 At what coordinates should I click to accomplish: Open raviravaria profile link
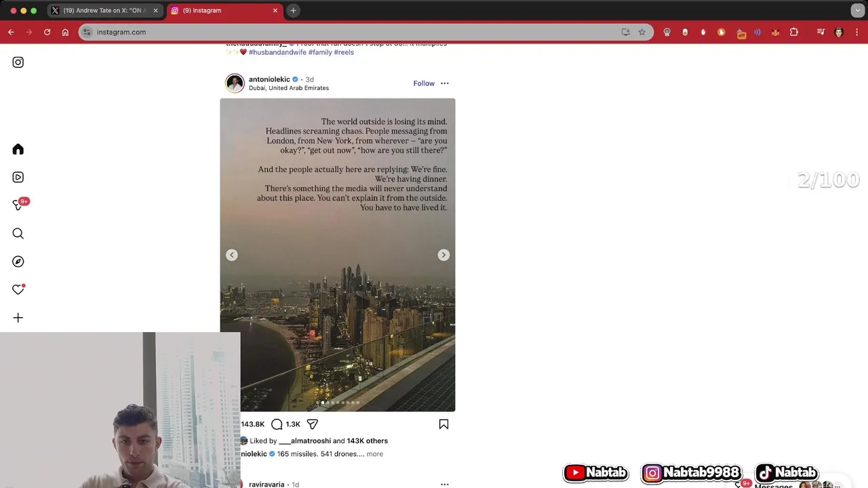(267, 485)
